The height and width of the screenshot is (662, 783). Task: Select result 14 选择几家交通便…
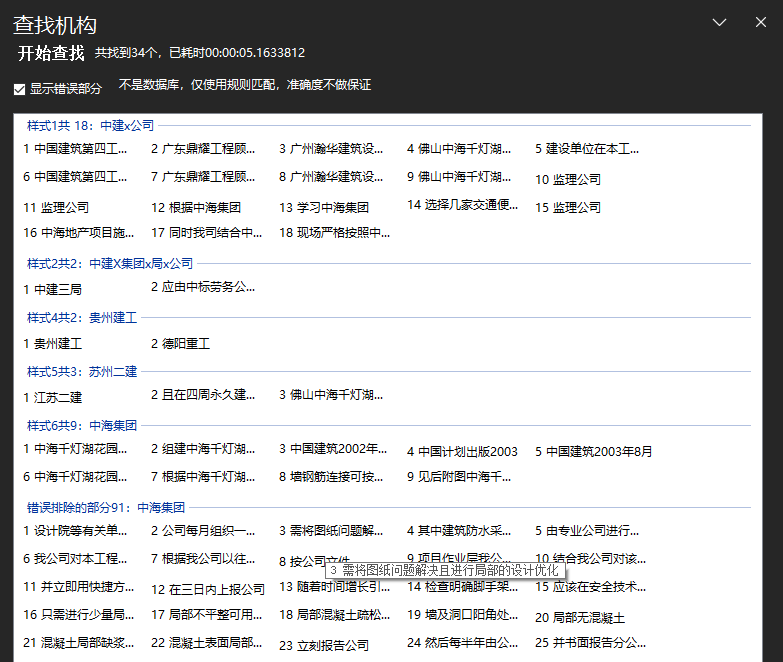(x=462, y=205)
